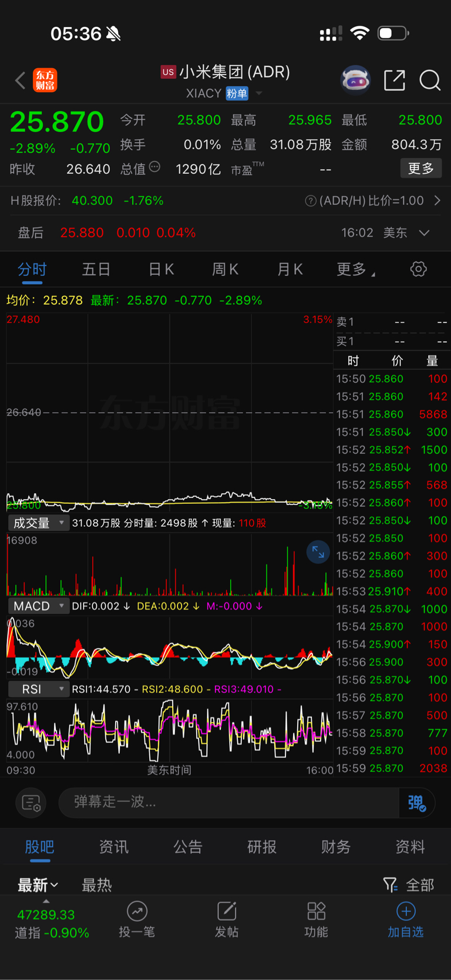
Task: Share the stock page via export icon
Action: pyautogui.click(x=395, y=80)
